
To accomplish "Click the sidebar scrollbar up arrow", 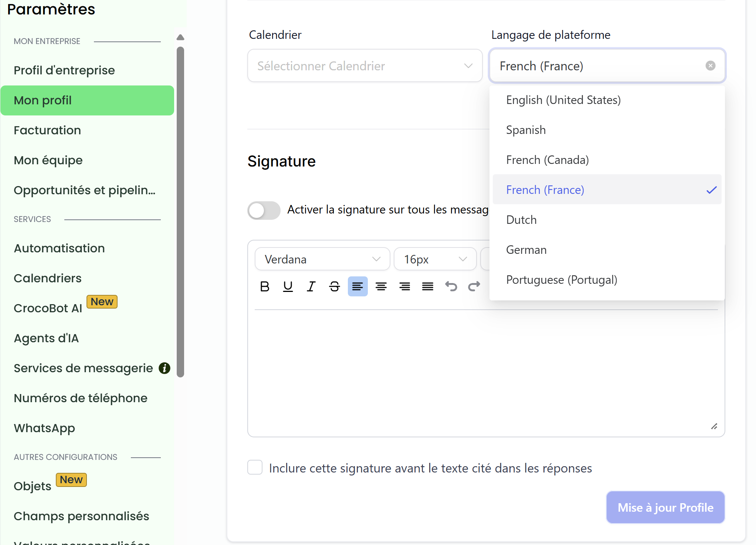I will coord(180,37).
